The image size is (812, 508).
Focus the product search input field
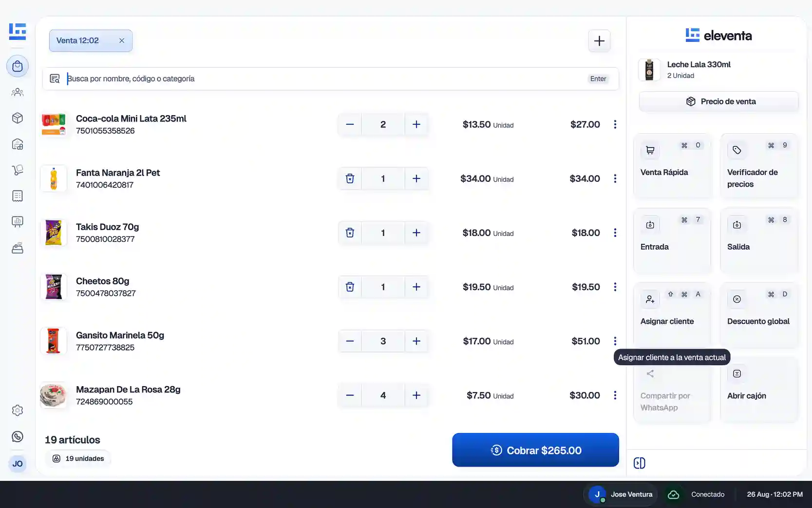(x=331, y=78)
